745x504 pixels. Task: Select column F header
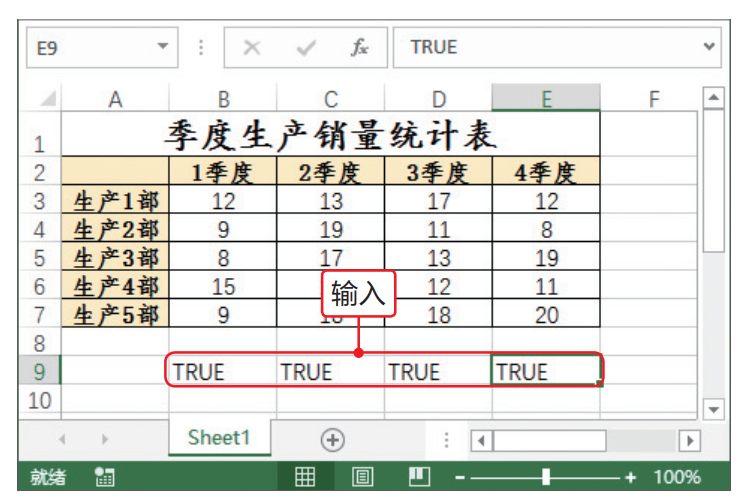654,99
